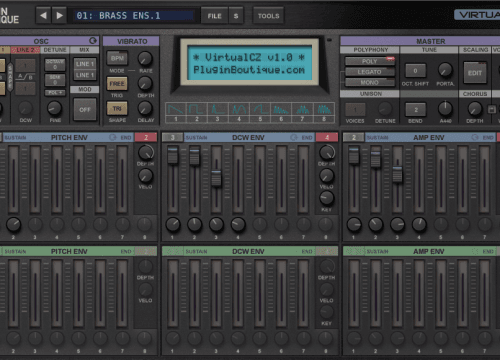
Task: Open the preset name display 01: BRASS ENS.1
Action: [133, 16]
